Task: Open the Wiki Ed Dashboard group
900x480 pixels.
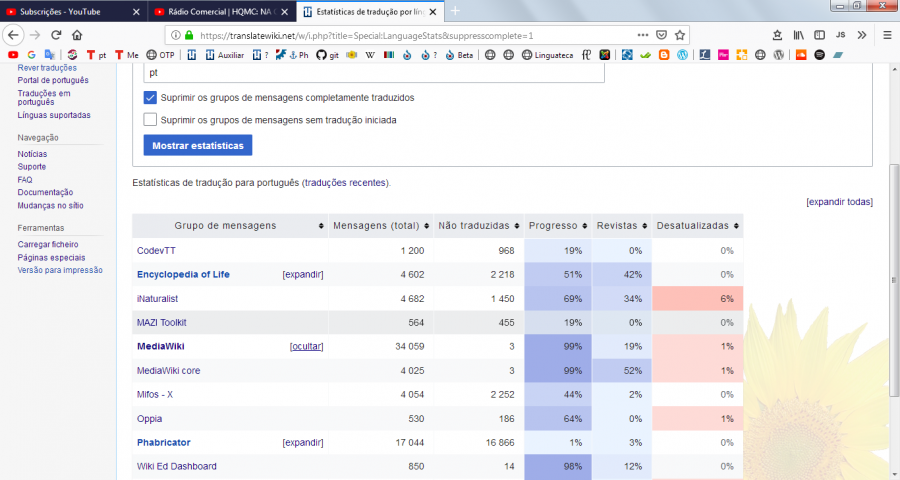Action: pos(177,466)
